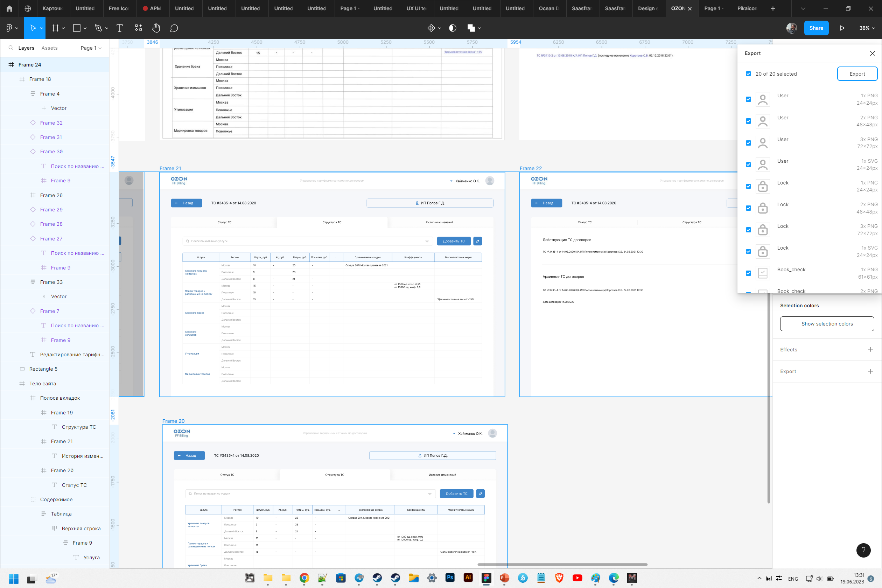Click the horizontal canvas scrollbar
The height and width of the screenshot is (588, 882).
[562, 564]
